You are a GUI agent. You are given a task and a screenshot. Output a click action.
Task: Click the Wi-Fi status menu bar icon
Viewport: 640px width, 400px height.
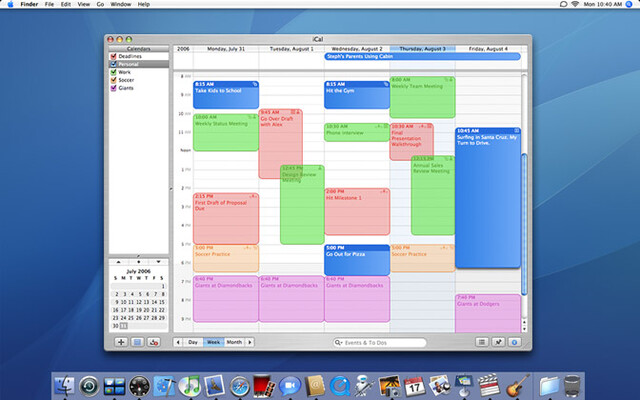(575, 4)
